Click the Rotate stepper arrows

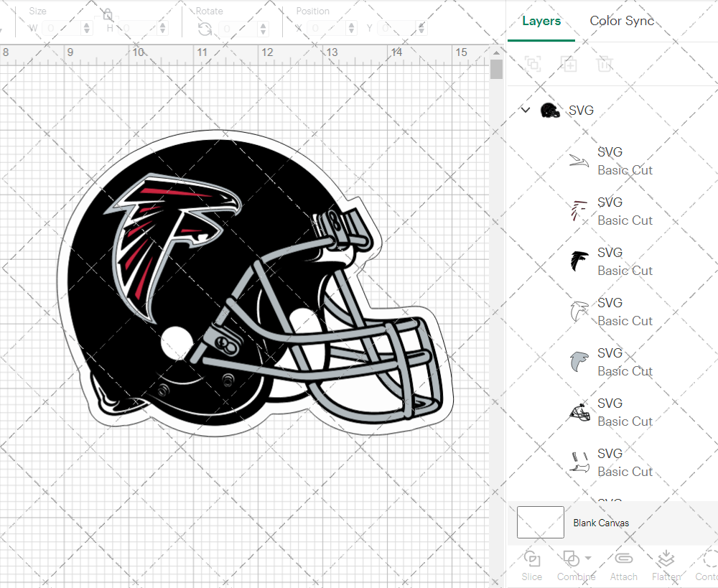tap(264, 29)
